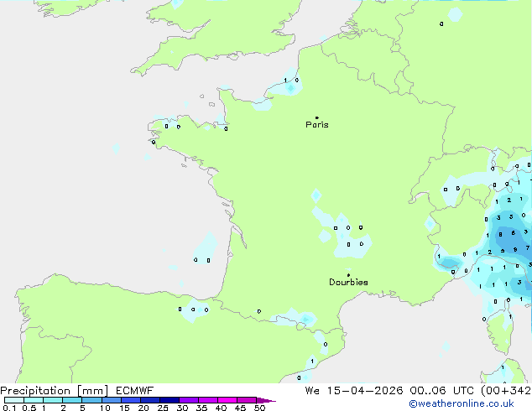Click the Precipitation [mm] legend title

tap(54, 391)
